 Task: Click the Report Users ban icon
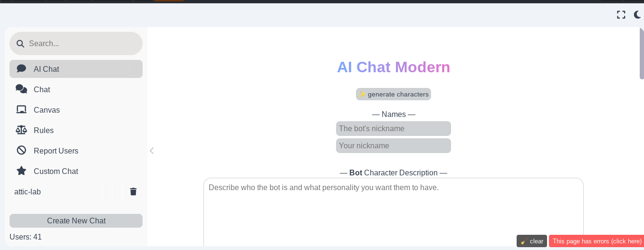(21, 151)
